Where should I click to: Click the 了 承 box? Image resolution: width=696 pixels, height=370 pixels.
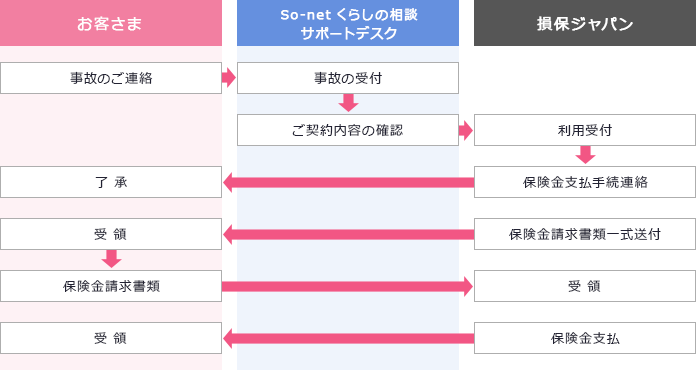pyautogui.click(x=111, y=182)
